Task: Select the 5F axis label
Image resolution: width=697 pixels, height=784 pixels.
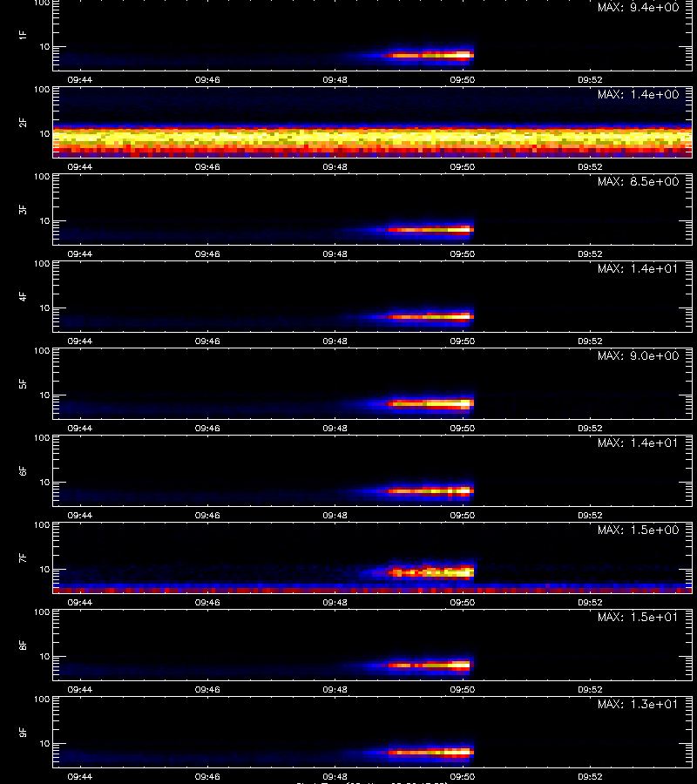Action: click(23, 383)
